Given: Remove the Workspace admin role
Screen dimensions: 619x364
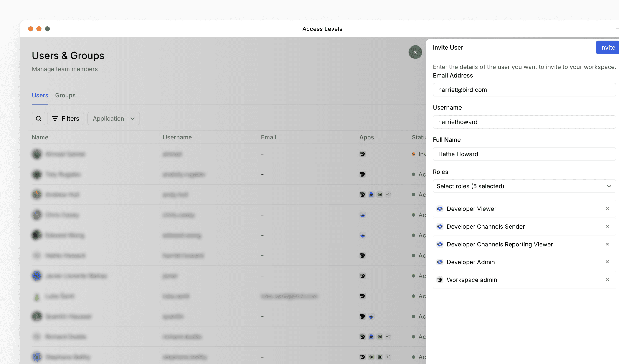Looking at the screenshot, I should 607,280.
